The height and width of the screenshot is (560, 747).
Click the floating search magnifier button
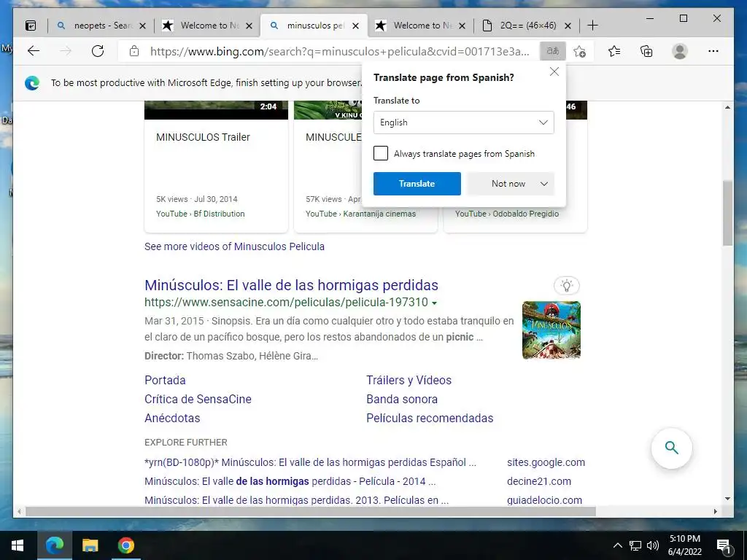coord(672,448)
